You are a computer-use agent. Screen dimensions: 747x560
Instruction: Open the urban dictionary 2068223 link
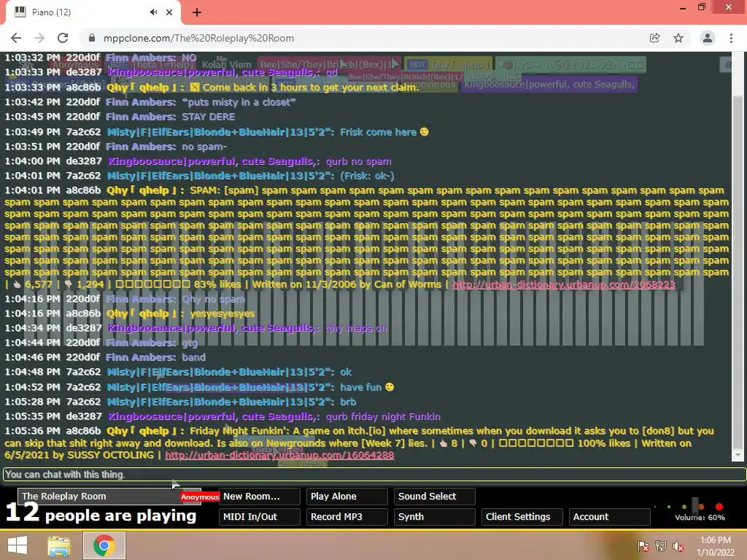[564, 284]
